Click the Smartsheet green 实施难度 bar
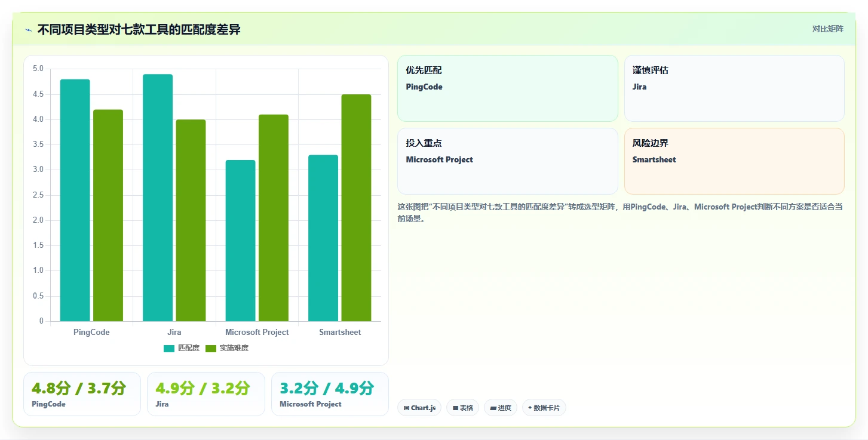Screen dimensions: 868x440 [x=356, y=208]
